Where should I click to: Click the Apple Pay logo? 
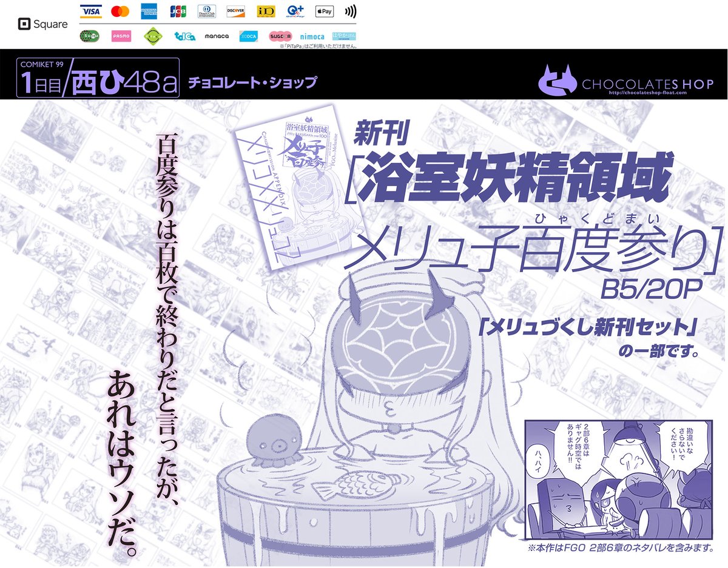(x=325, y=12)
